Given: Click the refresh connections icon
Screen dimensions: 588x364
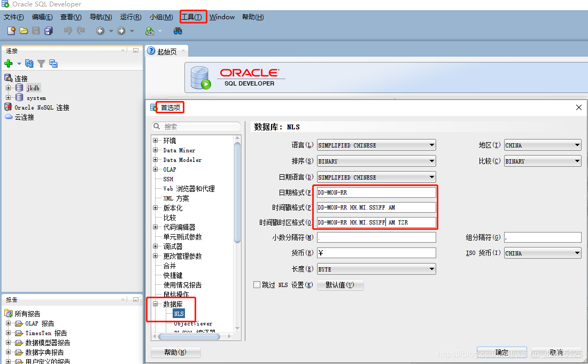Looking at the screenshot, I should [x=29, y=64].
